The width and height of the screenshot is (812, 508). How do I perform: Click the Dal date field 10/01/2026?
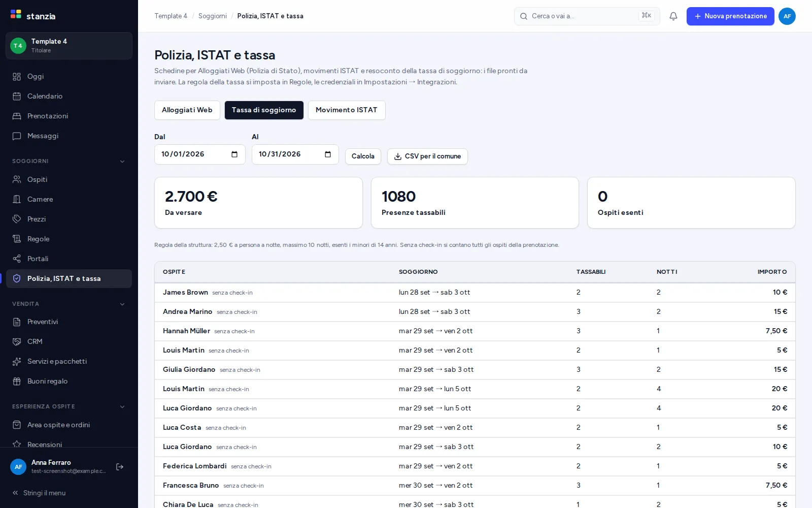200,154
